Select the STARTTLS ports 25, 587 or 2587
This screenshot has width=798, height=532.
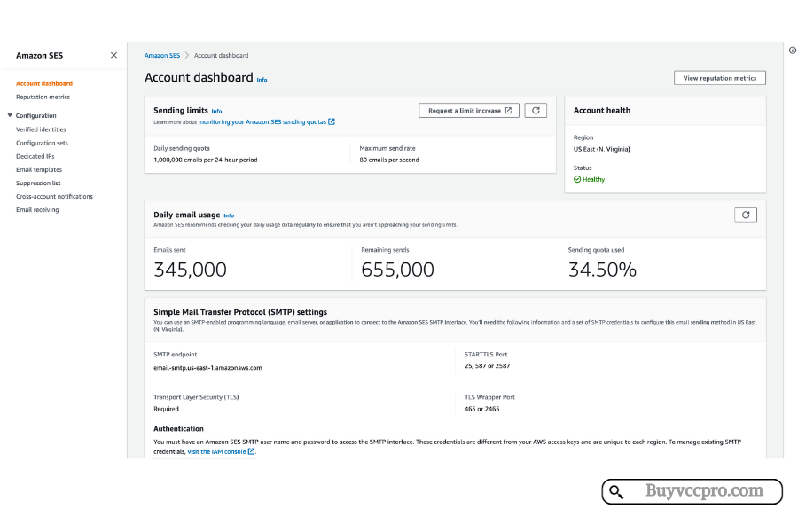[x=487, y=365]
